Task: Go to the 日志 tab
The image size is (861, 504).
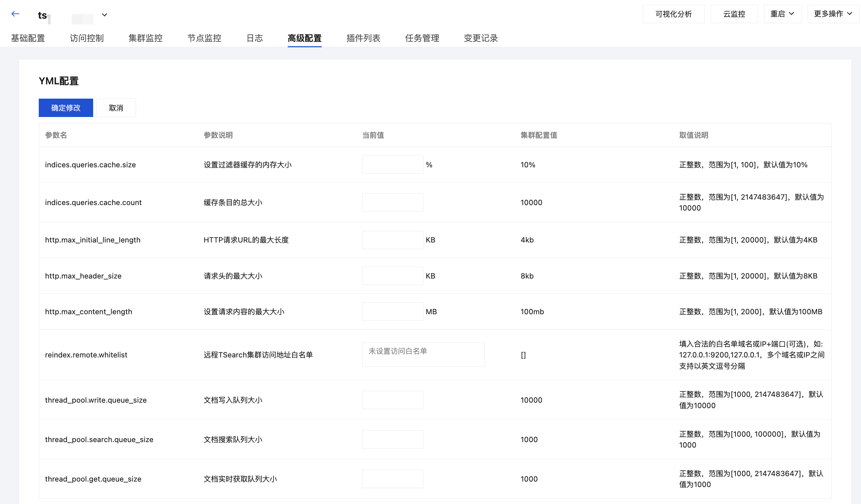Action: click(x=255, y=38)
